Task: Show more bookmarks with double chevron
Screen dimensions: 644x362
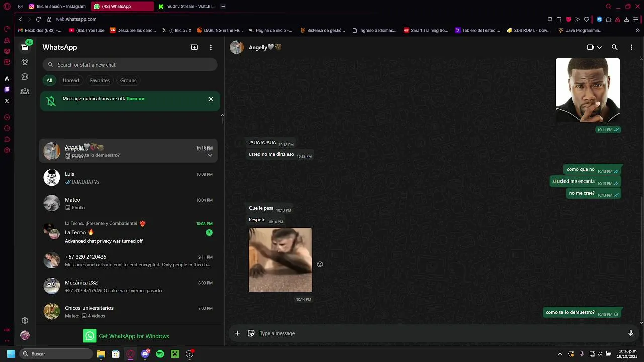Action: [638, 30]
